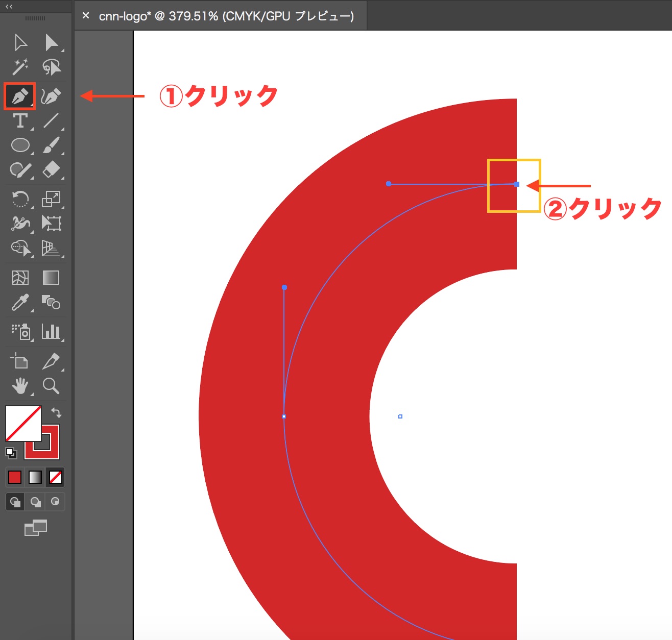672x640 pixels.
Task: Change the screen mode
Action: [x=36, y=528]
